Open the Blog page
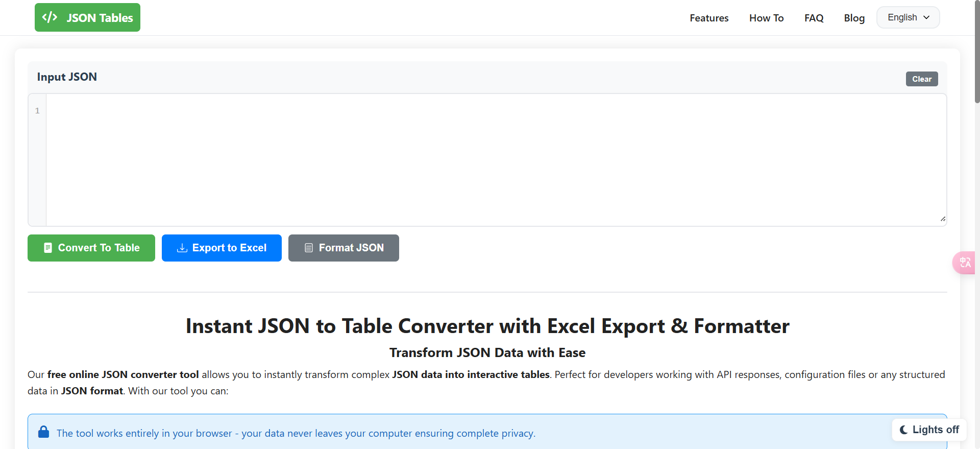 point(854,18)
